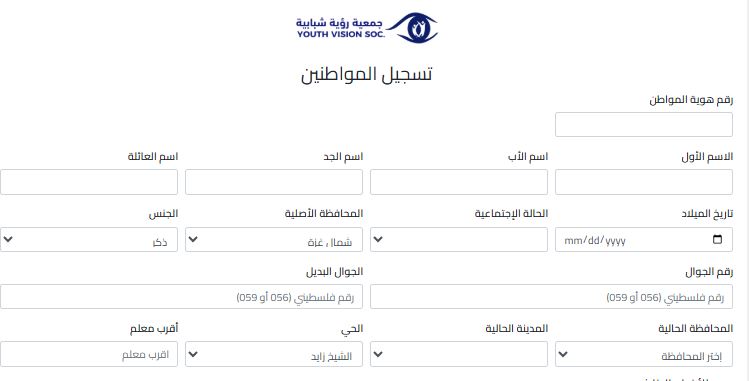Image resolution: width=749 pixels, height=381 pixels.
Task: Open the المحافظة الحالية dropdown
Action: (643, 354)
